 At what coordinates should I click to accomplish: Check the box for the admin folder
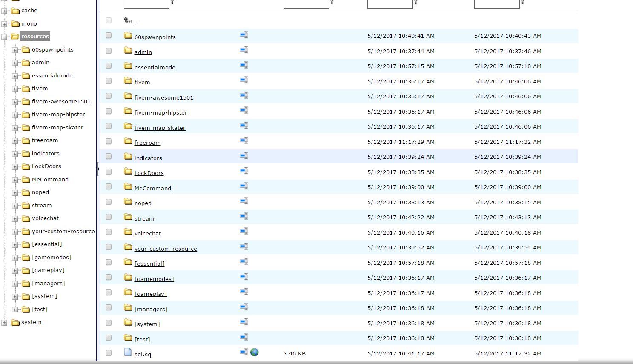[109, 51]
